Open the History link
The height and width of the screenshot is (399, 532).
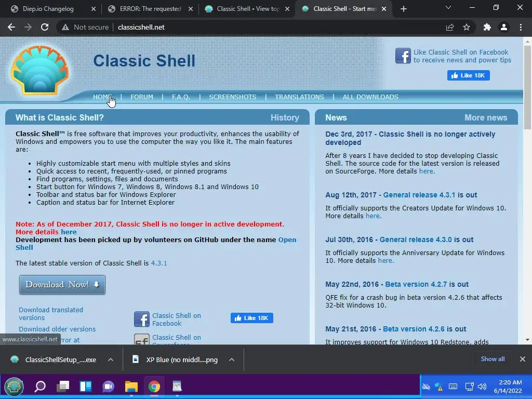[285, 118]
